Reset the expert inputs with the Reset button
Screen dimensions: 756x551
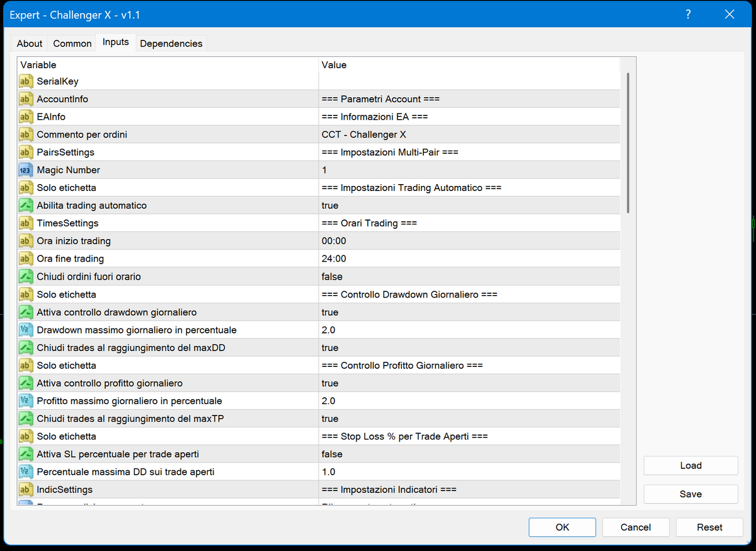click(709, 527)
